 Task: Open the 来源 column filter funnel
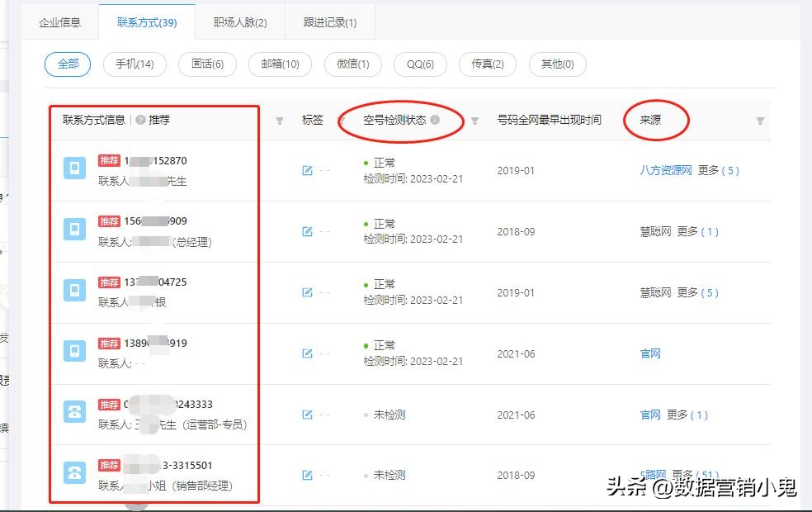coord(760,121)
